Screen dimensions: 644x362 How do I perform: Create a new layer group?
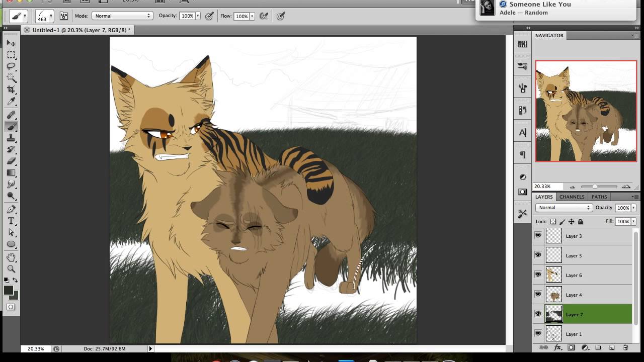coord(598,347)
